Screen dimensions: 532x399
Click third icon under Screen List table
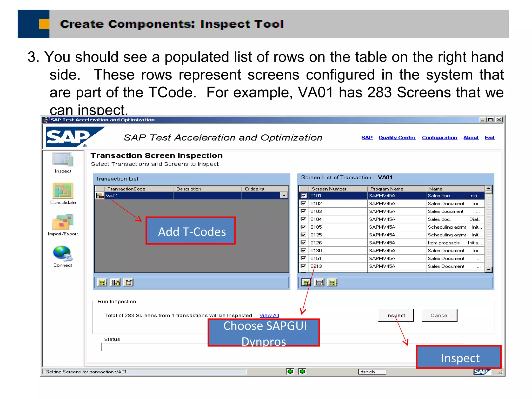click(x=332, y=282)
